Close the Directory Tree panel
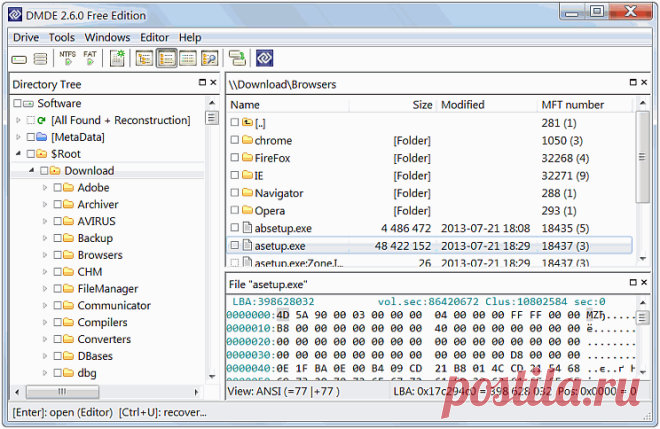 tap(213, 83)
